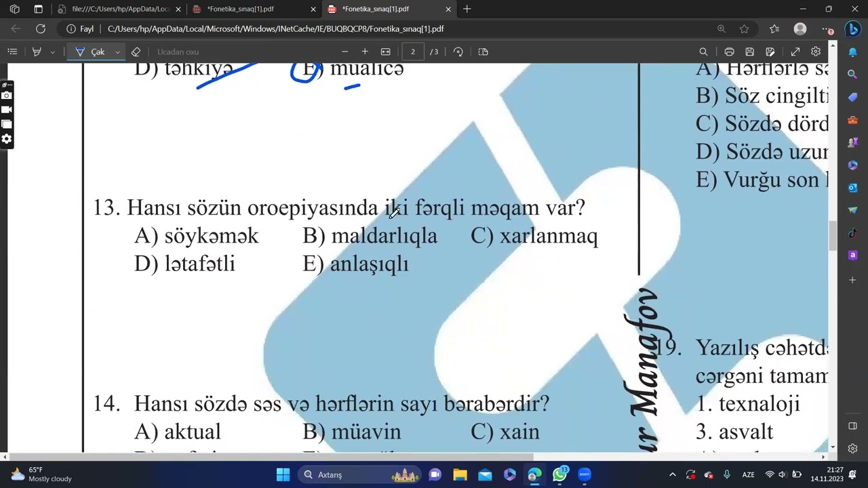Open the Shopping tag in Edge sidebar
The image size is (868, 488).
[x=852, y=97]
